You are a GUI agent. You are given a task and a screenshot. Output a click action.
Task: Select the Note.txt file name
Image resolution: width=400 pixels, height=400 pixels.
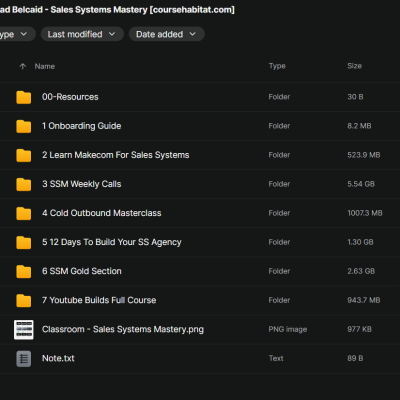pos(58,358)
